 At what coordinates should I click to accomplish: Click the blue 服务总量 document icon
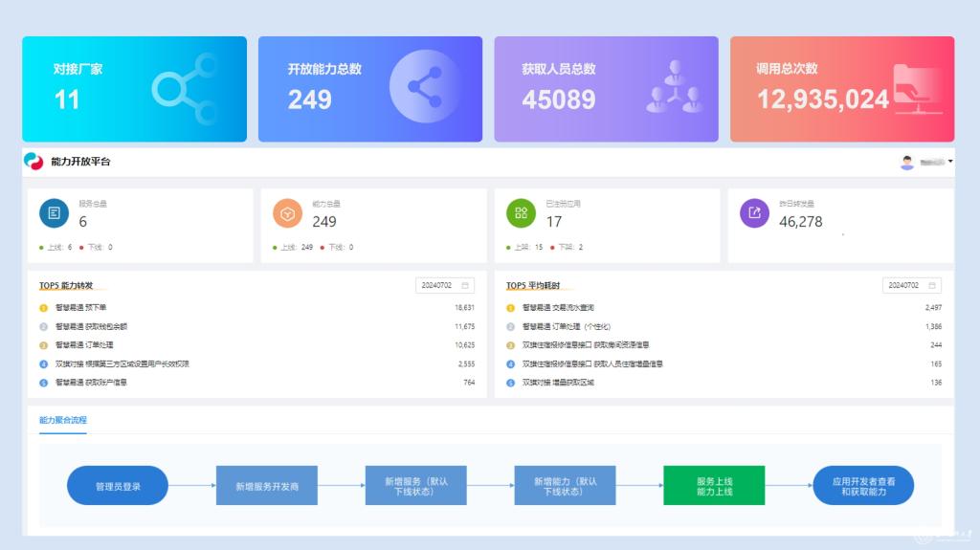click(55, 213)
